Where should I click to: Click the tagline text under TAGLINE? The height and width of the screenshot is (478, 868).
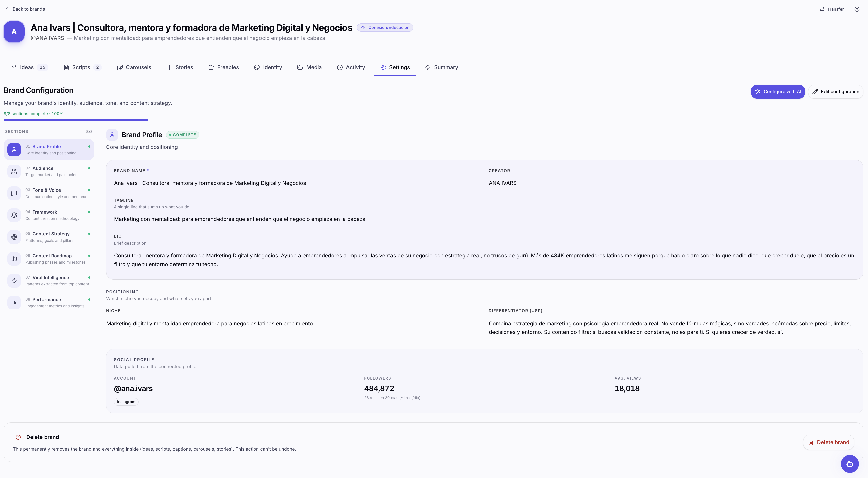(240, 219)
